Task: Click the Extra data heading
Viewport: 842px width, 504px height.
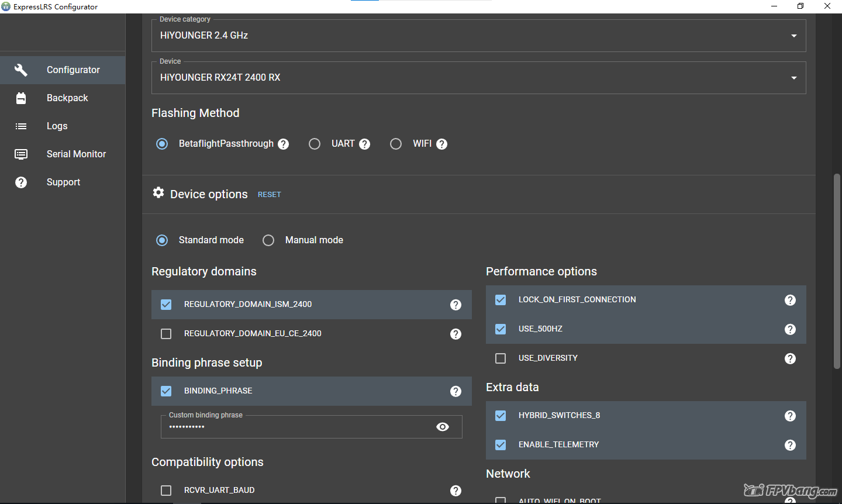Action: click(512, 388)
